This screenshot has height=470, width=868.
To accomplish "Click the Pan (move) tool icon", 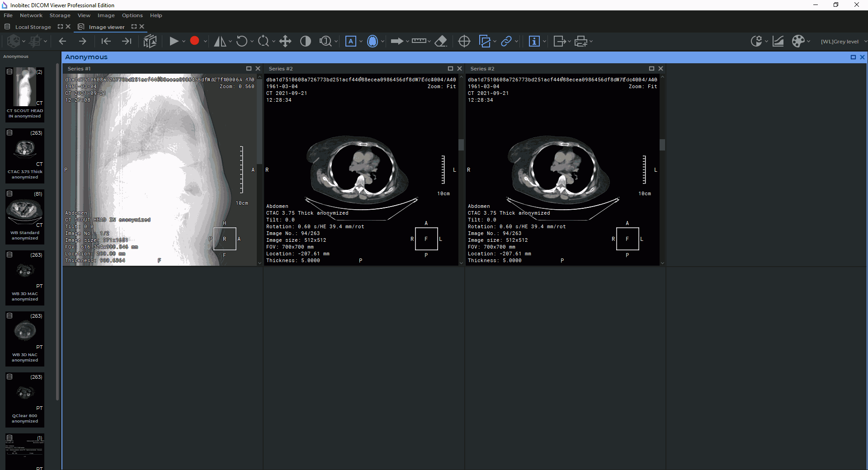I will coord(285,42).
